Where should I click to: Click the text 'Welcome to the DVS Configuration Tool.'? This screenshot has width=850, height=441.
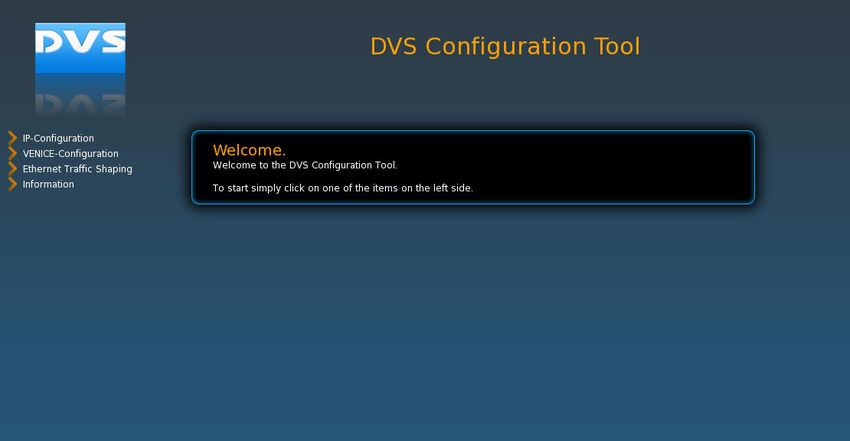click(305, 165)
